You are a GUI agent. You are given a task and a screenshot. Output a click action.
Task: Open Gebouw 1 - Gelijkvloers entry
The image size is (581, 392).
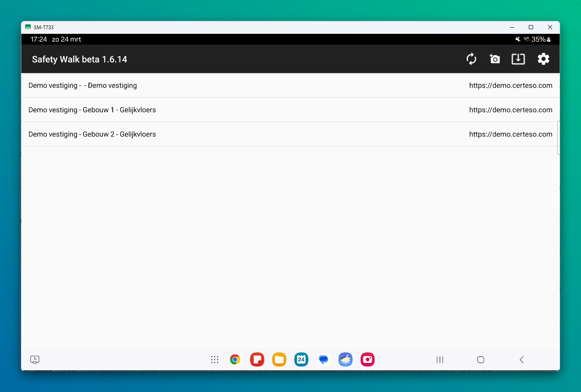point(92,110)
